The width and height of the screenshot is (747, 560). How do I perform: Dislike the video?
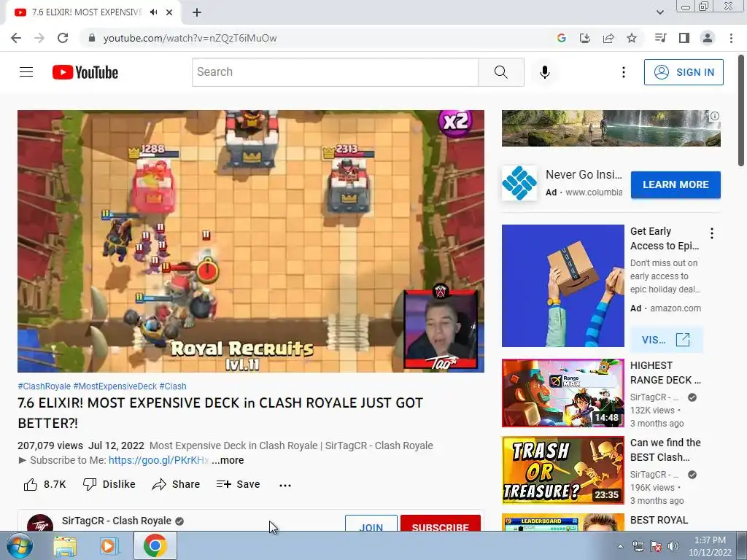(109, 484)
